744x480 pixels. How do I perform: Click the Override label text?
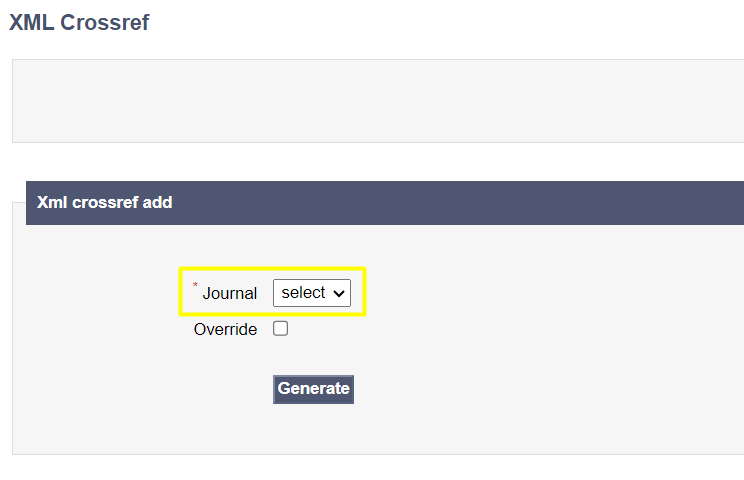click(x=225, y=329)
